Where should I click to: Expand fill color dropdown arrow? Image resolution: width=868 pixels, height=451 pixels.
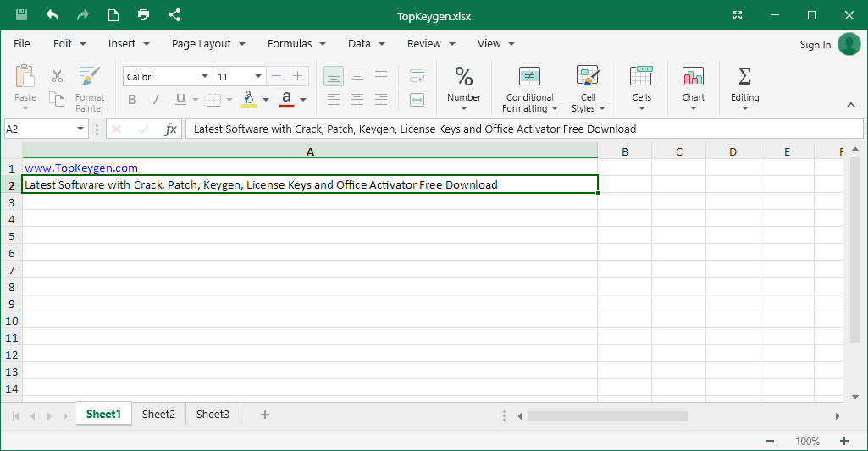[x=266, y=100]
